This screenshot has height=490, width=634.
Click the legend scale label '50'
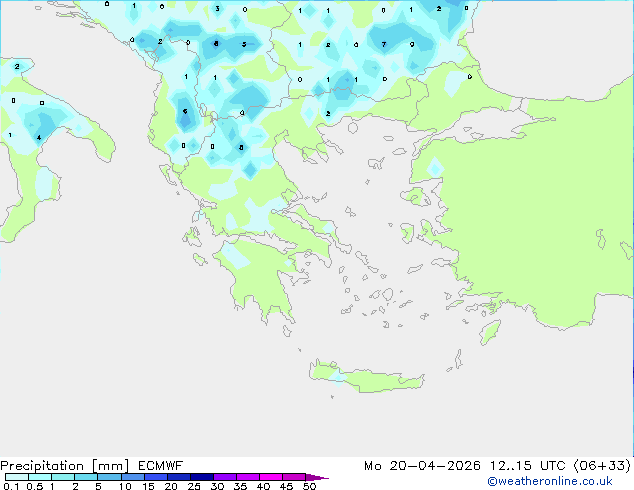coord(309,486)
